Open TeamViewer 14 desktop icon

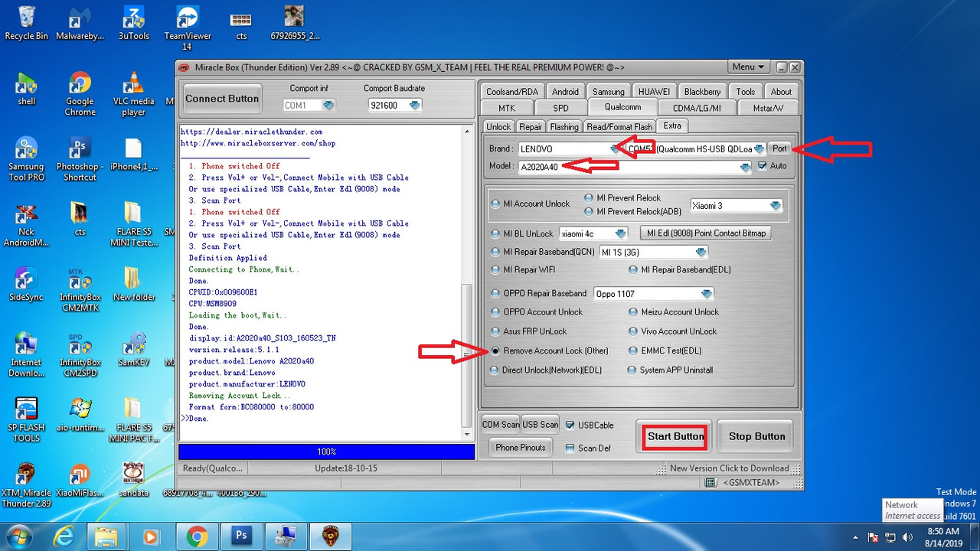(x=188, y=28)
